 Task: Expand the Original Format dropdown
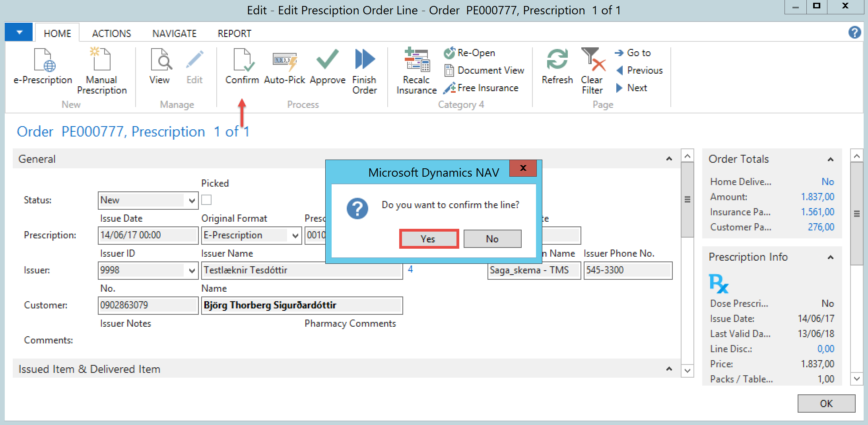(x=295, y=236)
